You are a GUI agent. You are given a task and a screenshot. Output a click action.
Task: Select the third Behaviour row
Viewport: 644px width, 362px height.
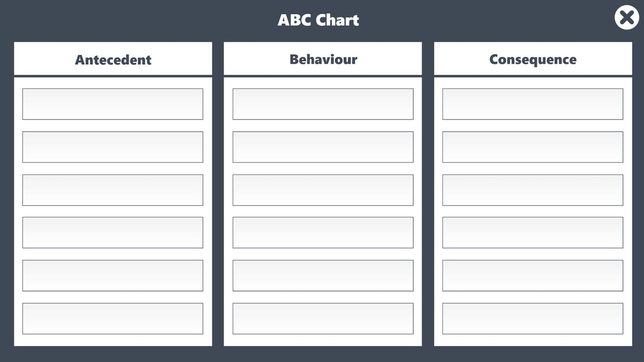[x=323, y=189]
